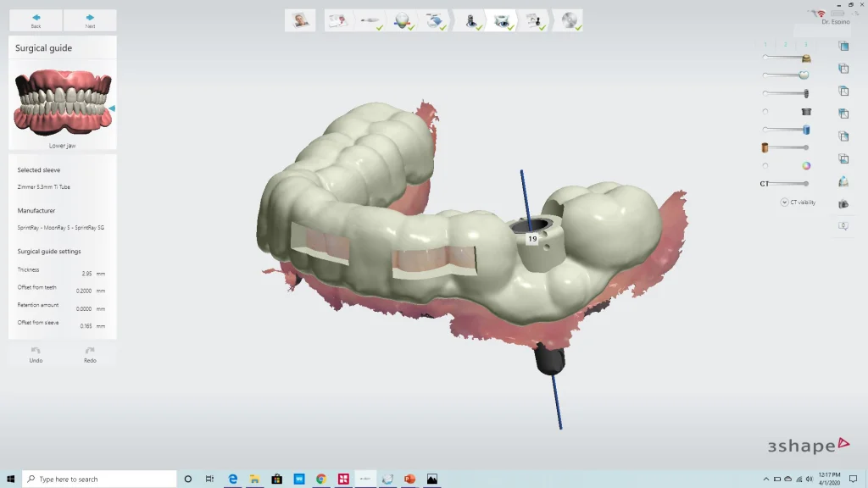The image size is (868, 488).
Task: Select the CT alignment head icon in the workflow bar
Action: [x=401, y=20]
